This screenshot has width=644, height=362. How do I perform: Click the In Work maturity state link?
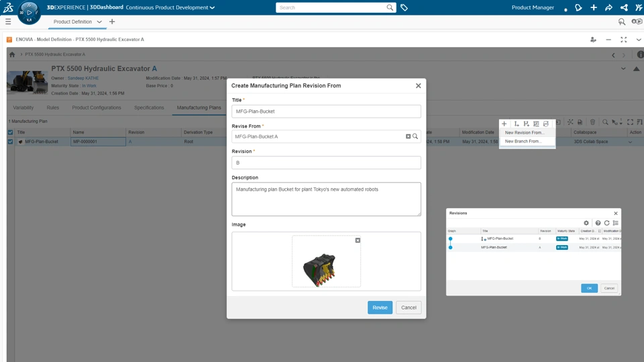coord(89,86)
